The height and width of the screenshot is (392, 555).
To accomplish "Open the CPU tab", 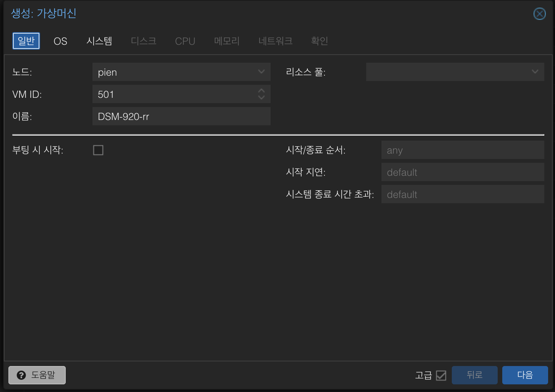I will coord(185,41).
